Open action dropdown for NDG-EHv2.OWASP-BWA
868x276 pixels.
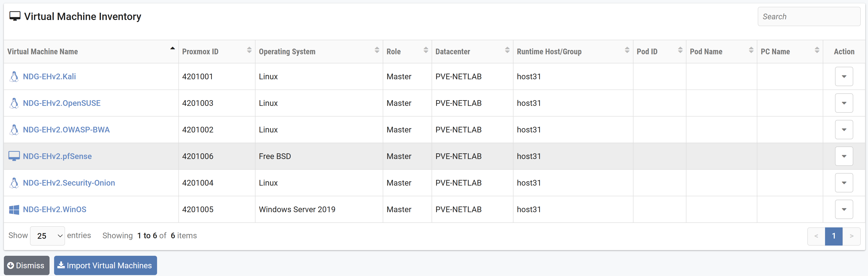pos(844,130)
